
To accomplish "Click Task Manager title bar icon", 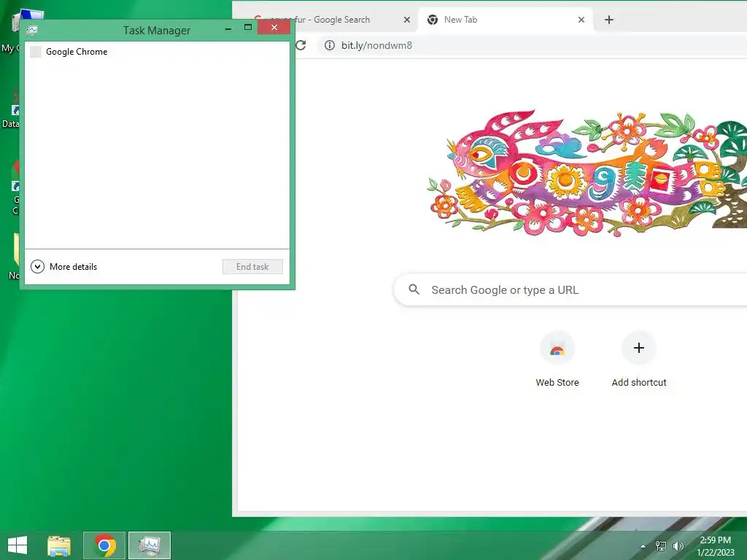I will [x=32, y=30].
